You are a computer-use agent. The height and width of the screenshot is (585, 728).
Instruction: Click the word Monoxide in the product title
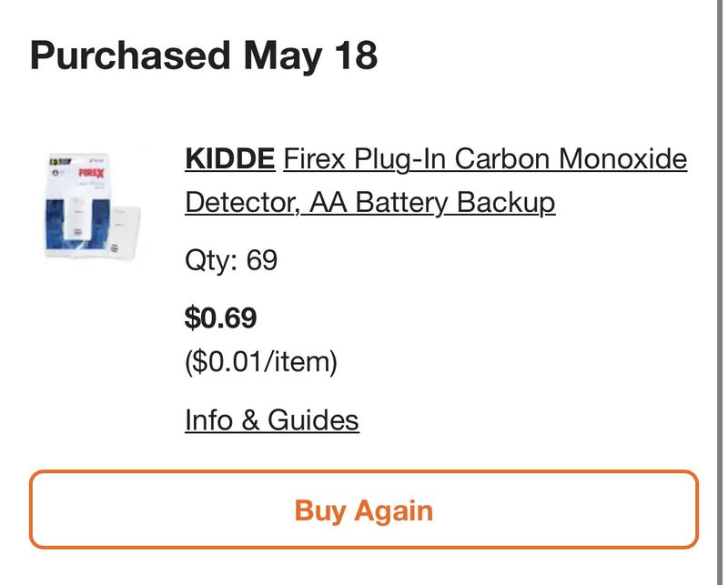point(622,159)
